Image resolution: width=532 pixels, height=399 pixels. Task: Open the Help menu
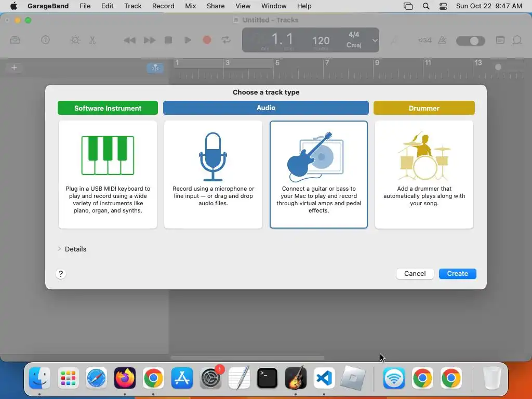point(304,6)
